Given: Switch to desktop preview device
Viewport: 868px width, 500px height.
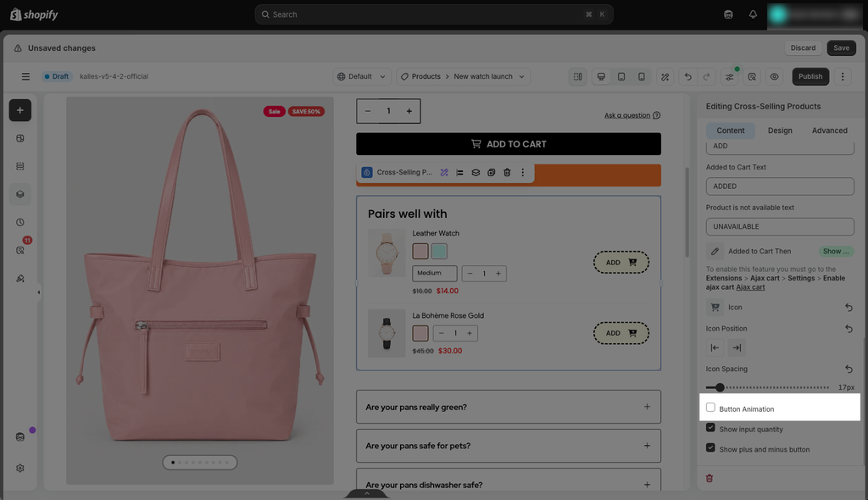Looking at the screenshot, I should [x=601, y=76].
